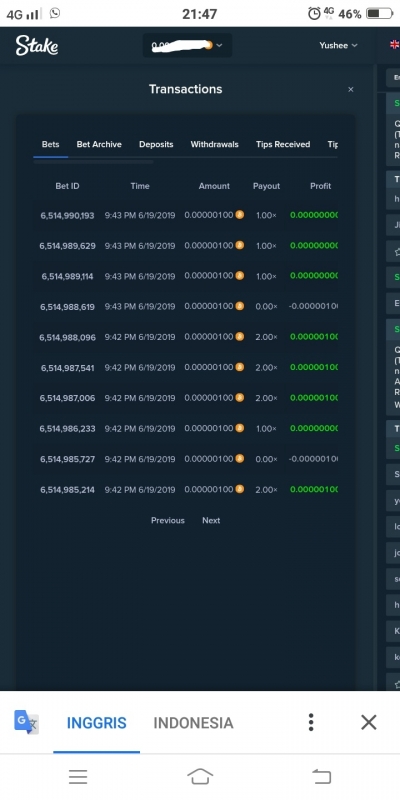Select INDONESIA translation language
Viewport: 400px width, 800px height.
(193, 722)
